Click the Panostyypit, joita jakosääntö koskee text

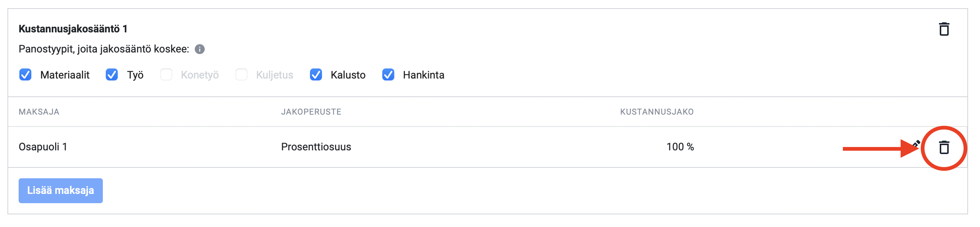[104, 49]
